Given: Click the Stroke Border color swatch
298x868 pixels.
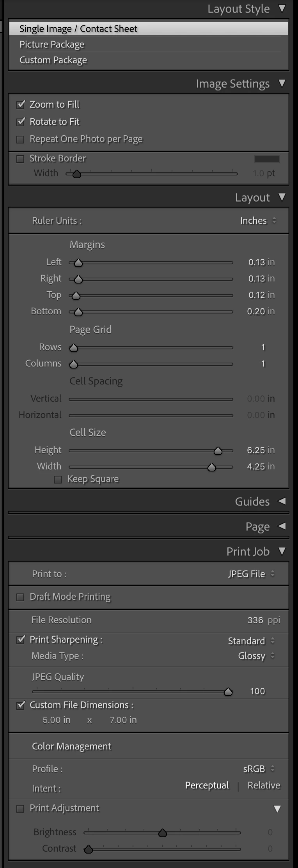Looking at the screenshot, I should pos(267,159).
